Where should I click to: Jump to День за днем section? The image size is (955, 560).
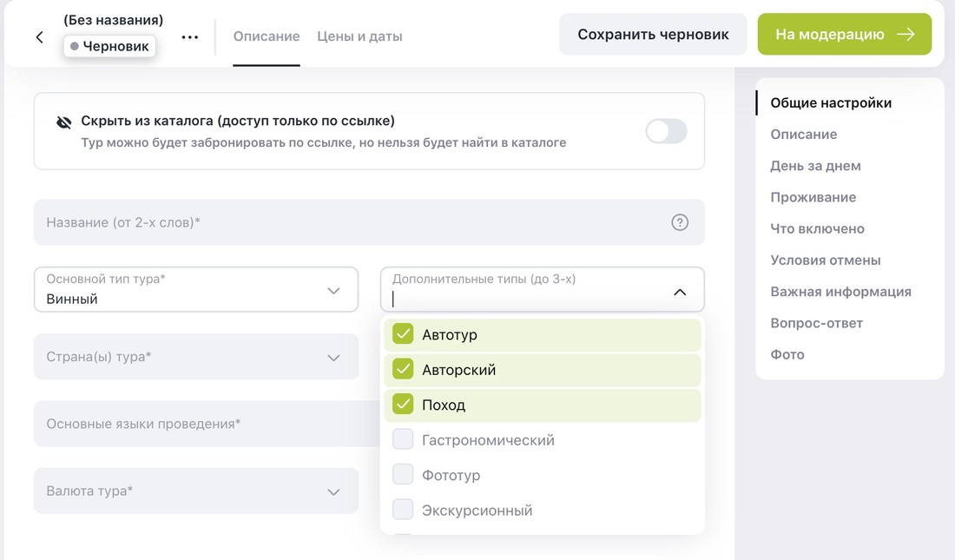click(815, 166)
